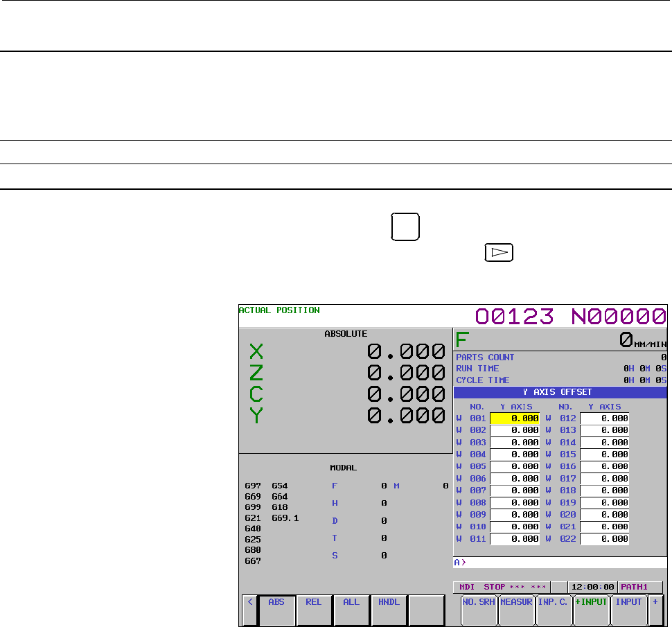This screenshot has height=627, width=672.
Task: Select the W 022 offset value field
Action: [x=604, y=539]
